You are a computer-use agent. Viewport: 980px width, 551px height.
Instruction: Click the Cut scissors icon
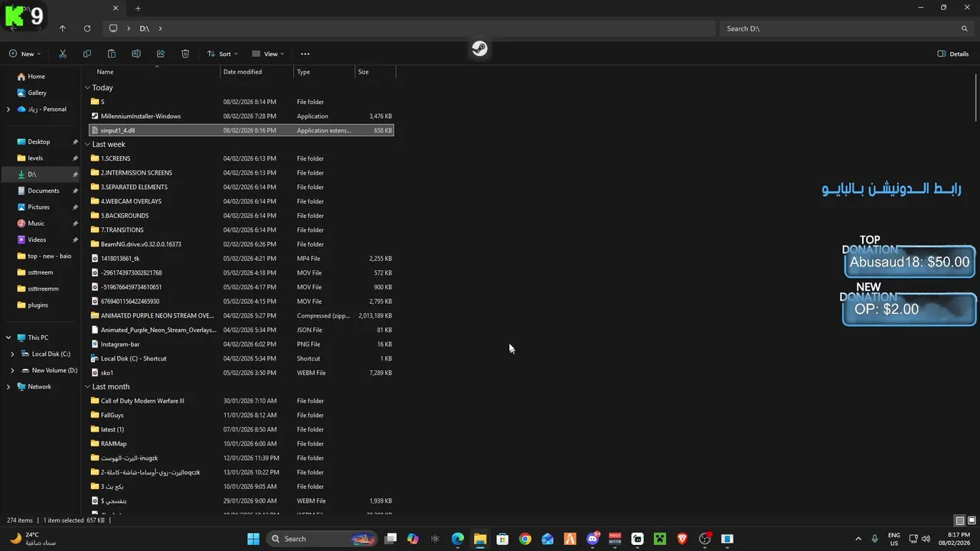click(63, 54)
